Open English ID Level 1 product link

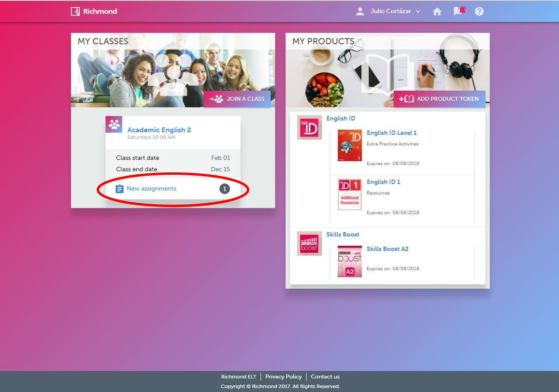(391, 133)
